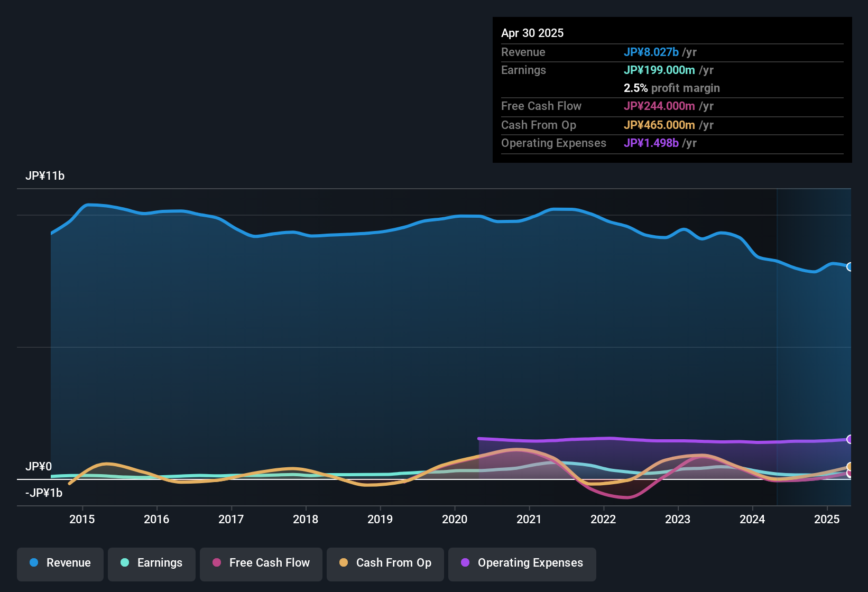This screenshot has height=592, width=868.
Task: Click the 2021 x-axis label
Action: [529, 519]
